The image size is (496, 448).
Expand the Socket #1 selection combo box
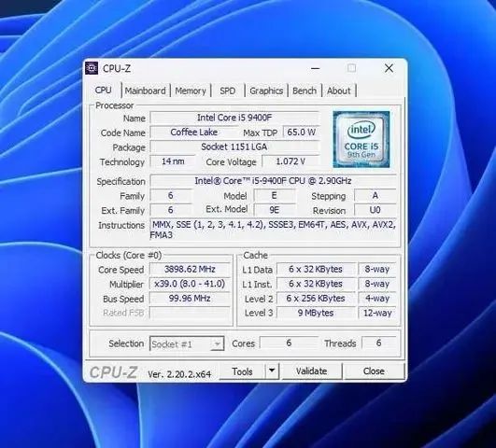click(x=187, y=343)
